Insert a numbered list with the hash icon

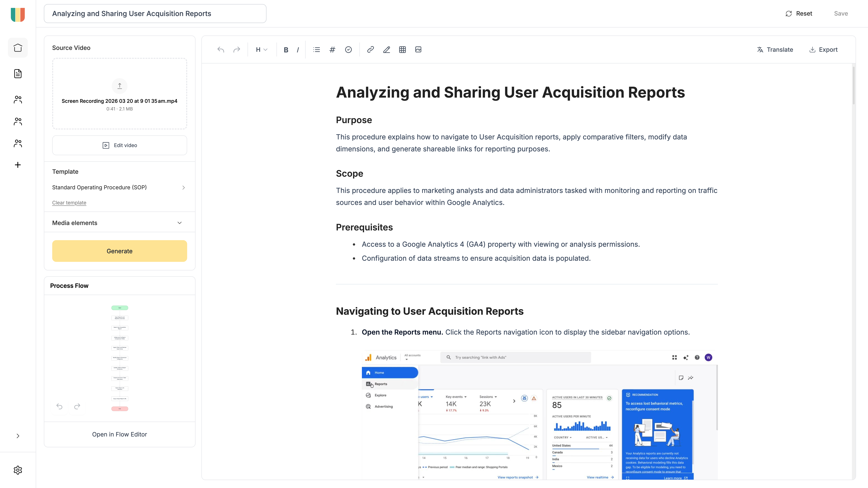[332, 50]
